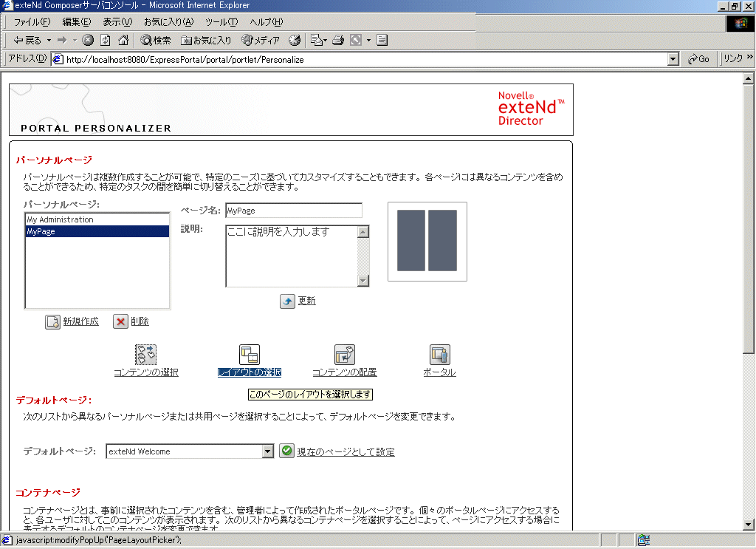The image size is (756, 549).
Task: Click the 更新 update icon
Action: coord(287,301)
